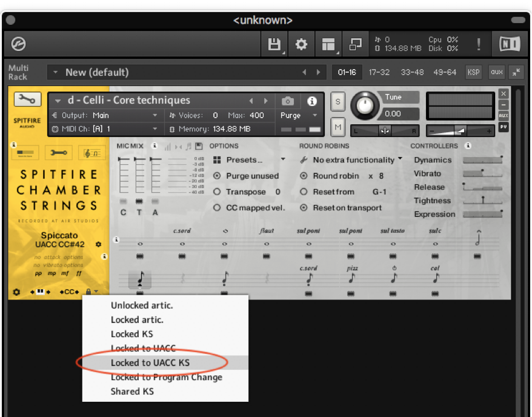The height and width of the screenshot is (417, 532).
Task: Adjust the Vibrato controller slider
Action: 482,174
